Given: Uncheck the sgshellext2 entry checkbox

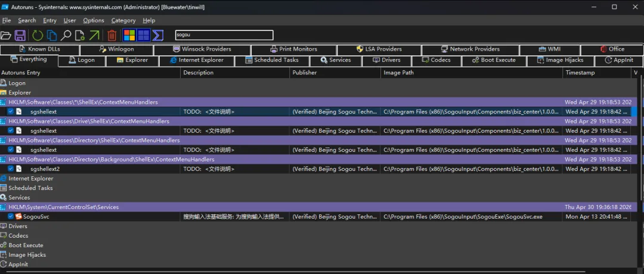Looking at the screenshot, I should coord(11,169).
